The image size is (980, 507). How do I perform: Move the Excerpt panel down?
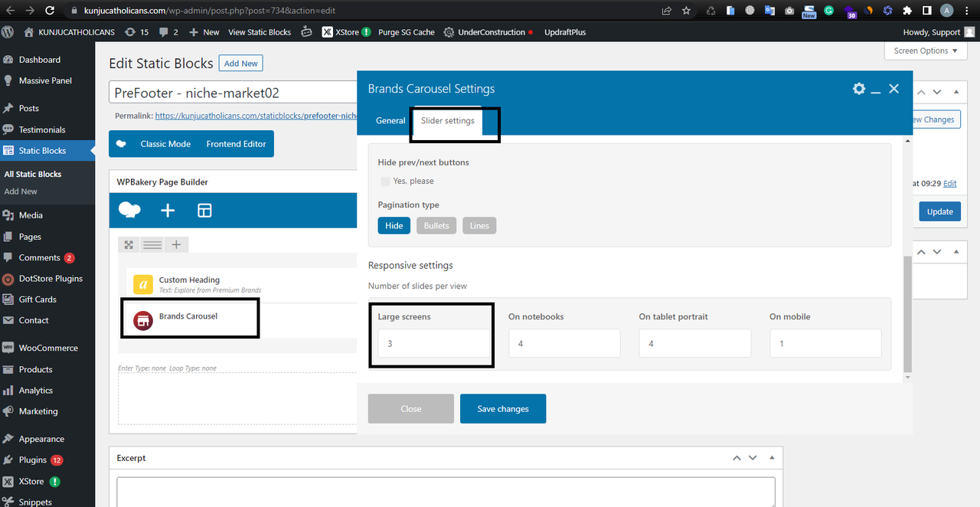pyautogui.click(x=753, y=458)
